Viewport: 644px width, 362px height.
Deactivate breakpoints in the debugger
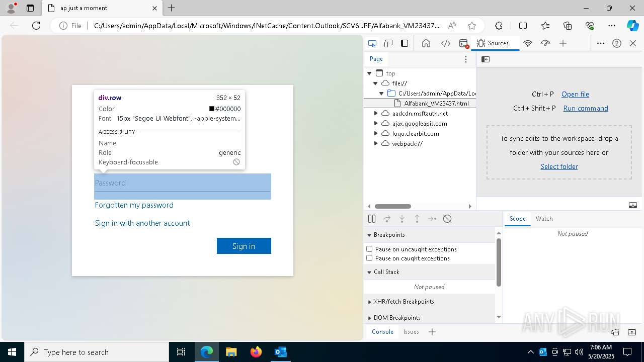pos(447,219)
